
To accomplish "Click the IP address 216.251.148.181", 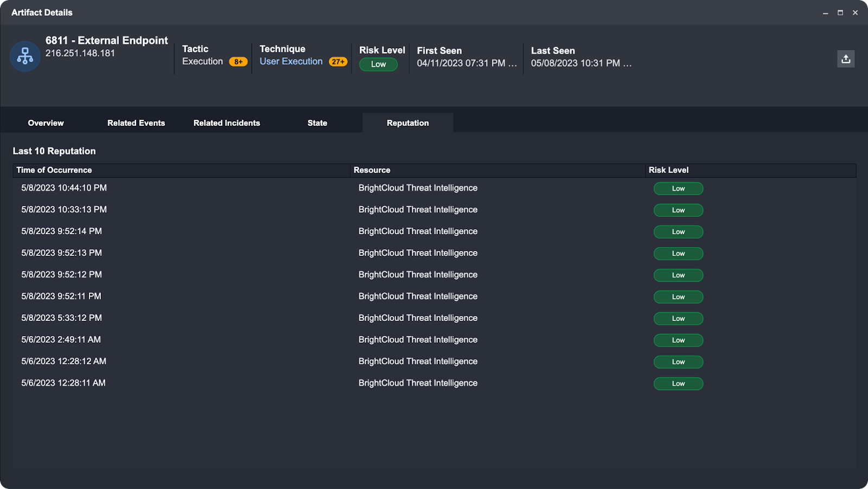I will [80, 53].
